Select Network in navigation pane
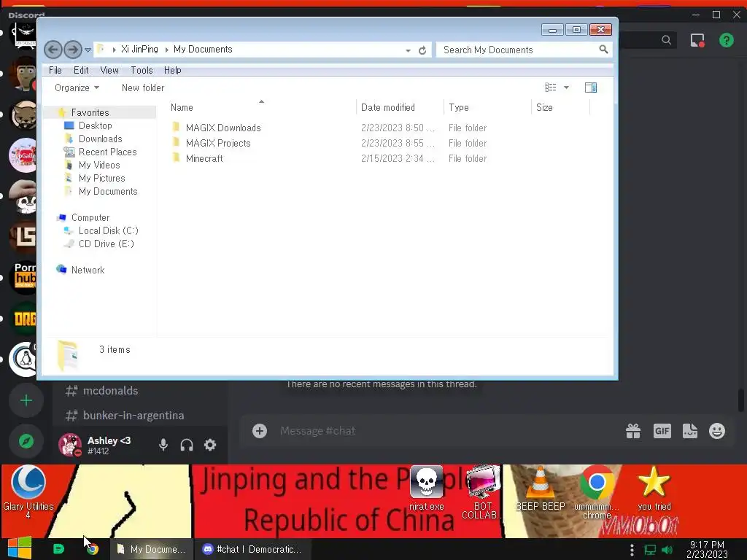 [88, 270]
